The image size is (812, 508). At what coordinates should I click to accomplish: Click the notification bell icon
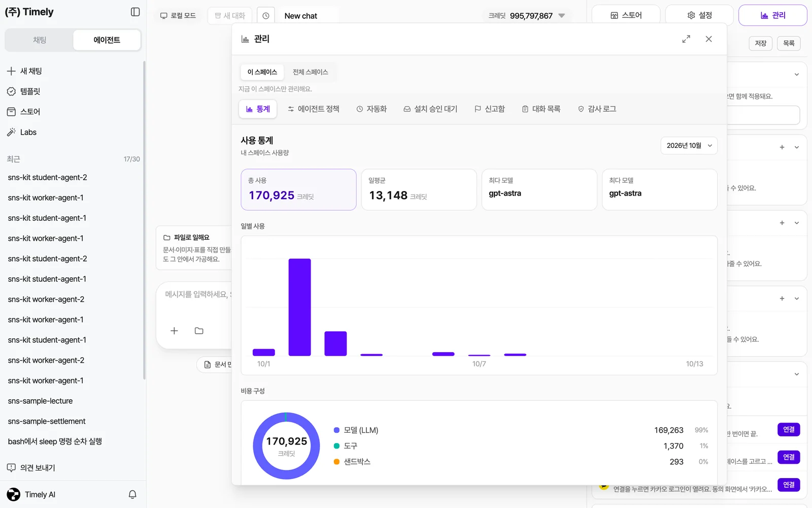click(132, 494)
